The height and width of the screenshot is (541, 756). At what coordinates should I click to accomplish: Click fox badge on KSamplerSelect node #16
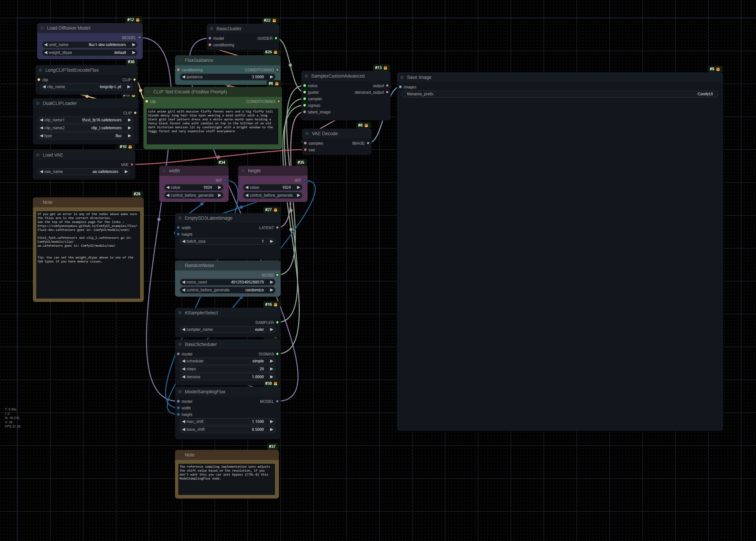tap(276, 305)
